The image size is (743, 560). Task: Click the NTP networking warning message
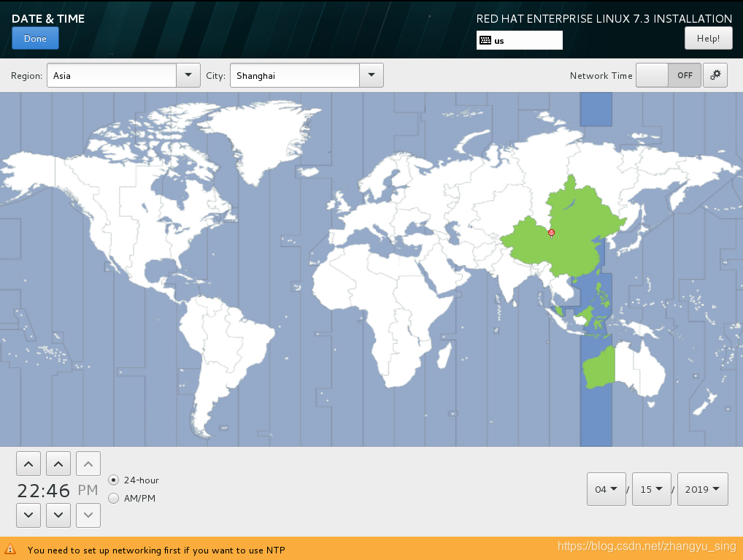point(156,550)
